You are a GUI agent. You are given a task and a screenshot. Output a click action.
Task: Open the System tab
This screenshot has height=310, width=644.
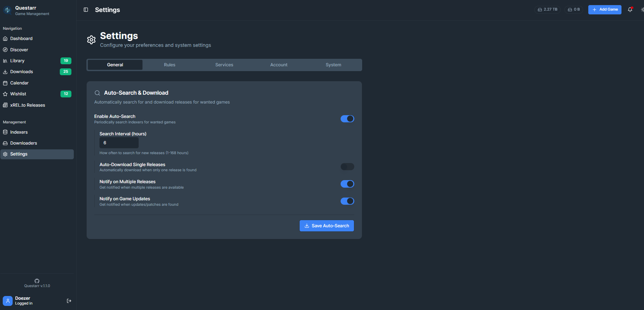coord(333,65)
